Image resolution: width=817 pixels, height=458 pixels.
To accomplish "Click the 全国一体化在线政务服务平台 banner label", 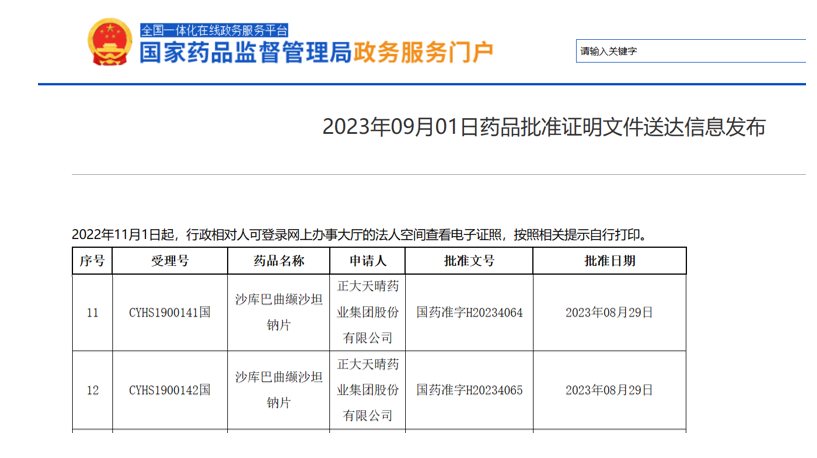I will [x=213, y=30].
